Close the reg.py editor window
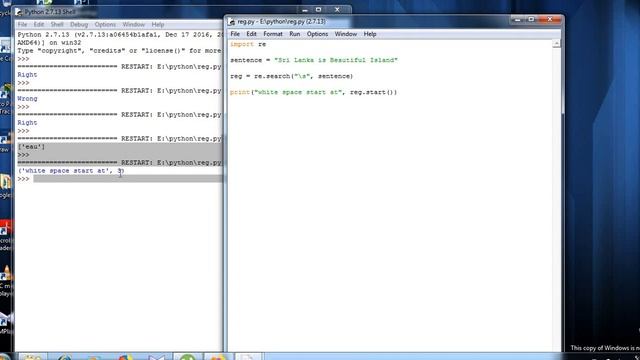The height and width of the screenshot is (360, 640). click(x=550, y=20)
